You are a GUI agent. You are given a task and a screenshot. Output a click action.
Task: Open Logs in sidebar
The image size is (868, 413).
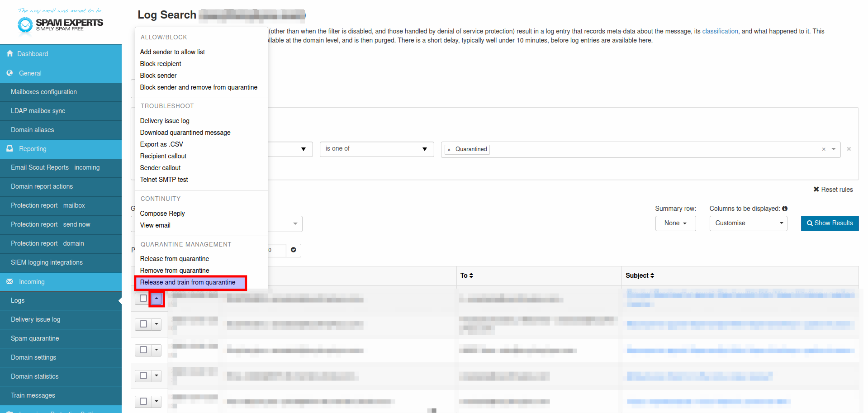click(61, 300)
